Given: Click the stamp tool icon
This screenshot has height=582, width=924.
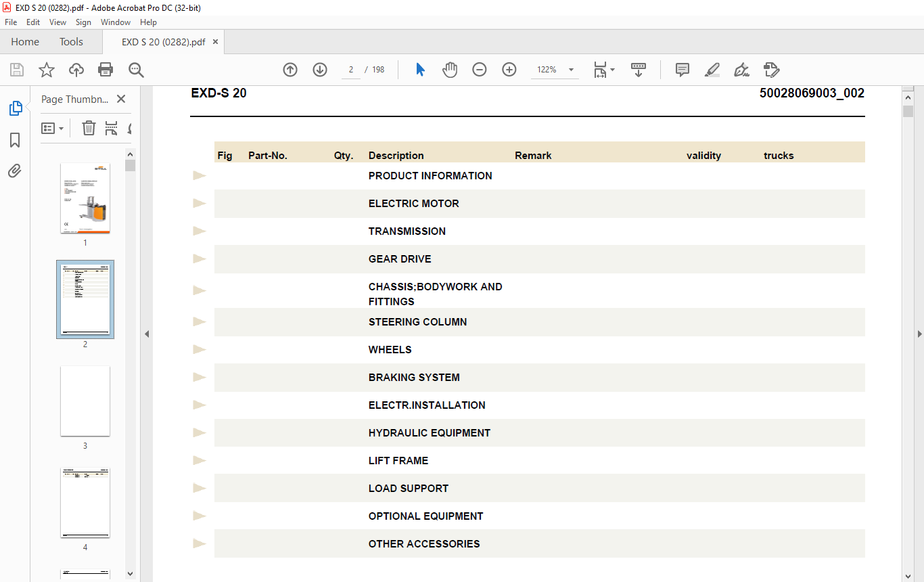Looking at the screenshot, I should tap(771, 70).
